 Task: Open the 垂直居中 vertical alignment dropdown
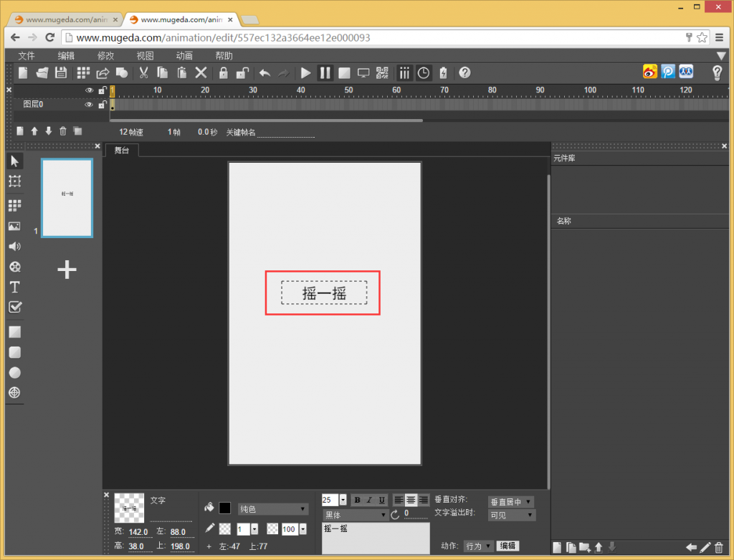(x=511, y=502)
